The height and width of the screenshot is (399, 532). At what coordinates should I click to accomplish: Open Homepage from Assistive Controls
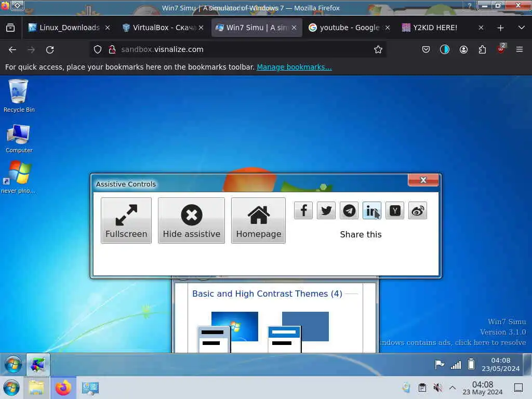click(259, 220)
